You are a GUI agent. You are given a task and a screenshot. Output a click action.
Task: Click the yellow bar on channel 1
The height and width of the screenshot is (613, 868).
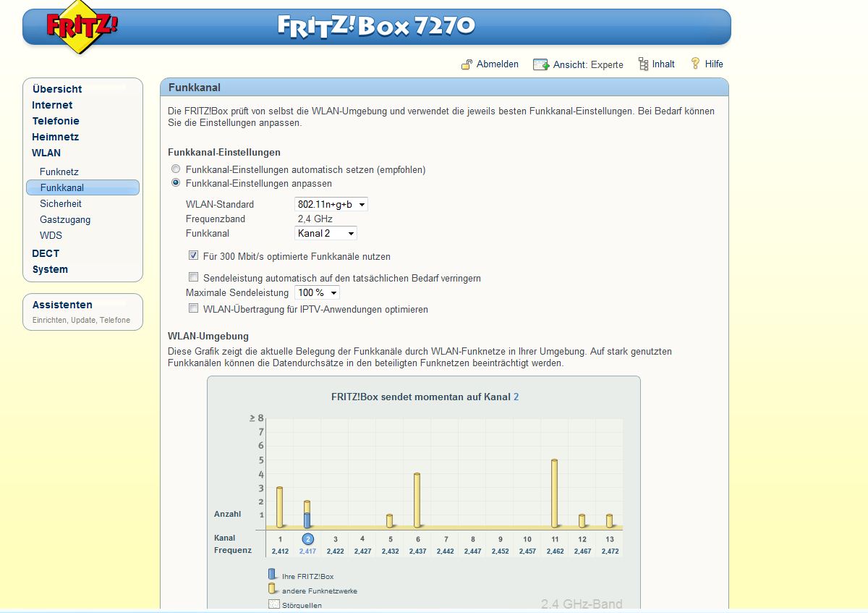279,507
